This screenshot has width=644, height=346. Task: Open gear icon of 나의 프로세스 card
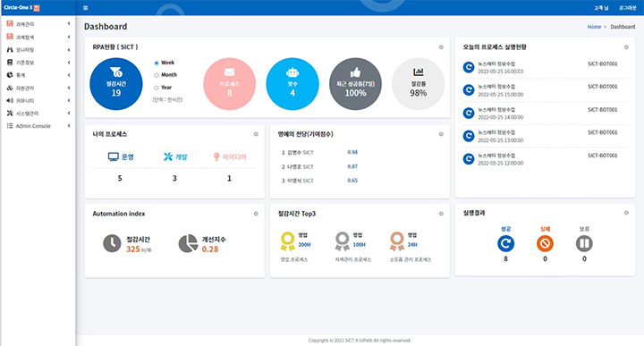point(256,134)
